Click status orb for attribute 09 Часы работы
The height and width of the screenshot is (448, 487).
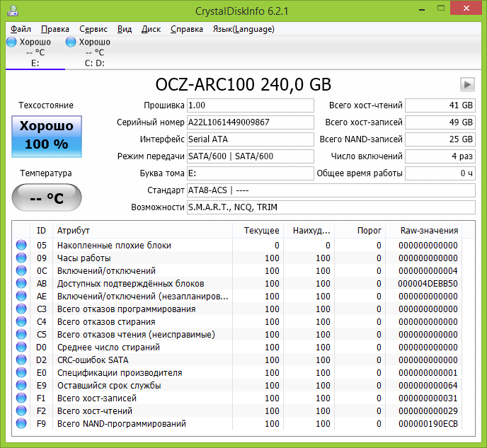(21, 258)
